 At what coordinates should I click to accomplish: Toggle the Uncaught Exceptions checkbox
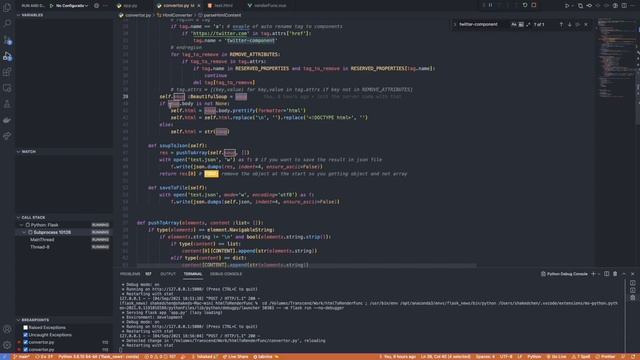26,335
